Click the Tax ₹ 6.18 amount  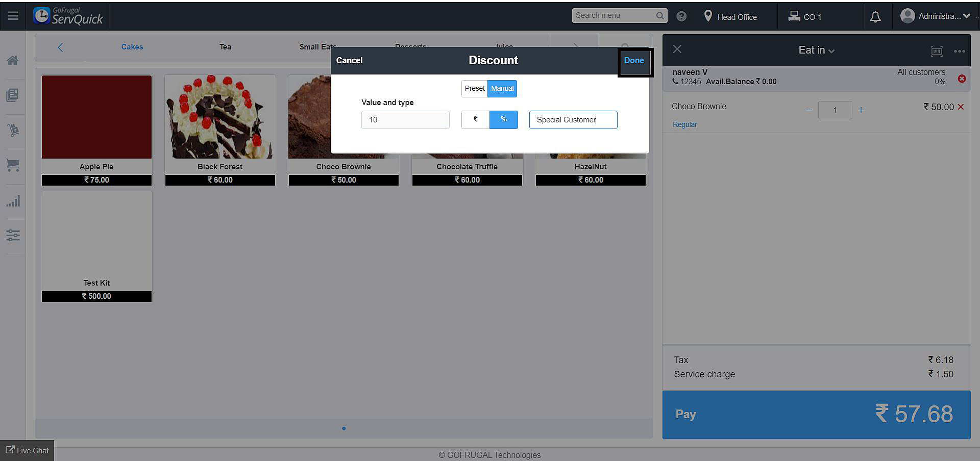941,360
